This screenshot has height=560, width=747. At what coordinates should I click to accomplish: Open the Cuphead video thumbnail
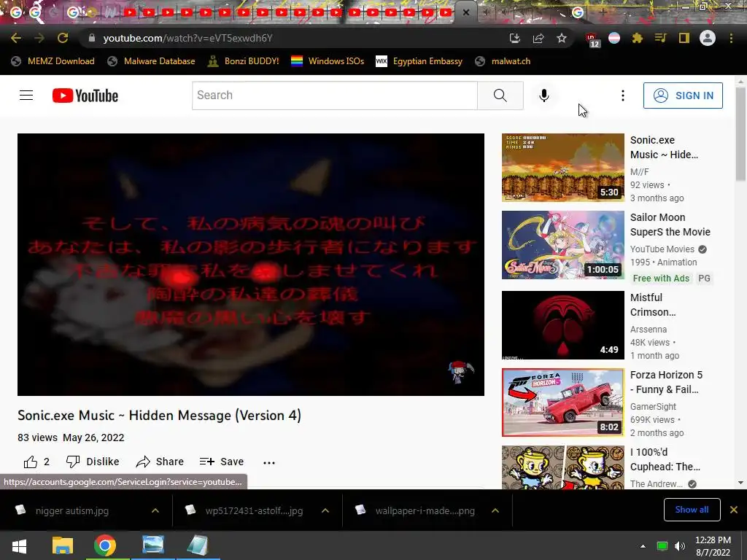pyautogui.click(x=562, y=467)
